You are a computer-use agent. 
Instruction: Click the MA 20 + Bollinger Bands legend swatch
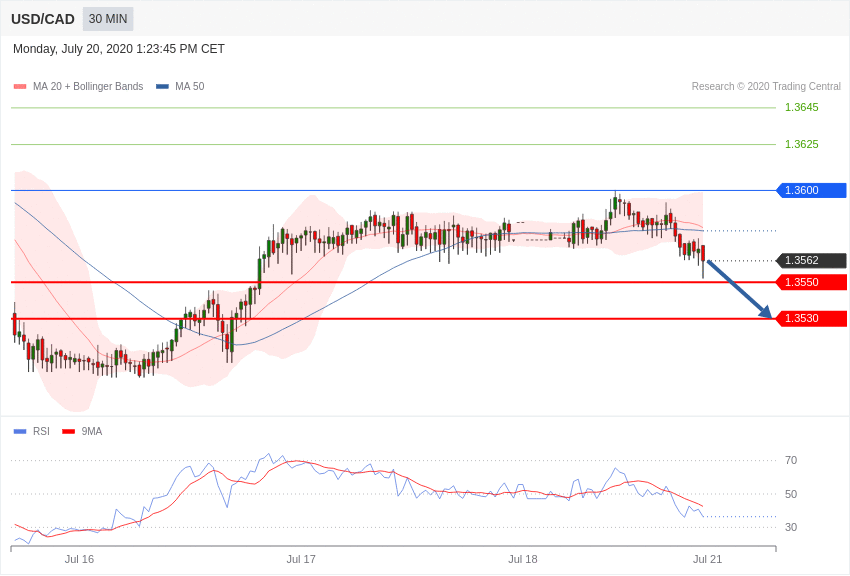coord(20,87)
